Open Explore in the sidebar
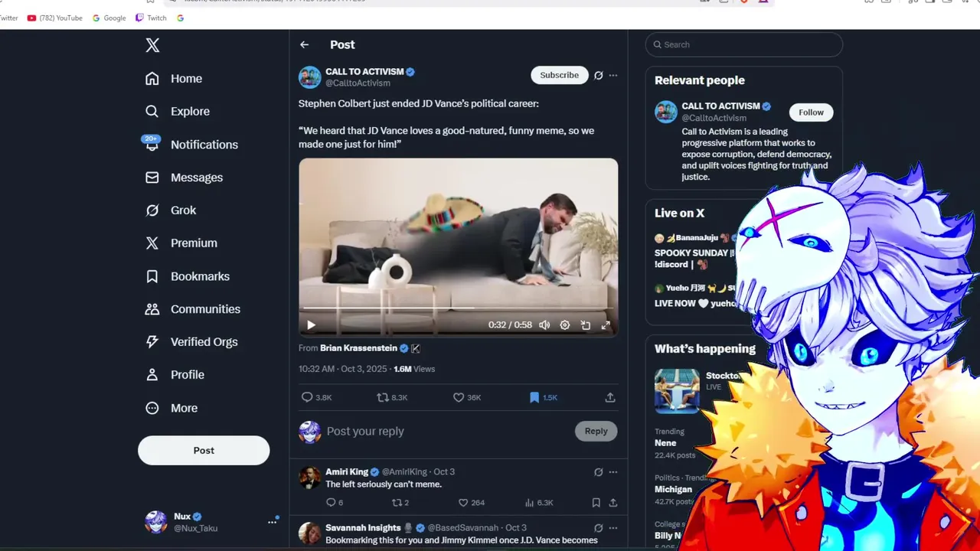980x551 pixels. click(177, 112)
